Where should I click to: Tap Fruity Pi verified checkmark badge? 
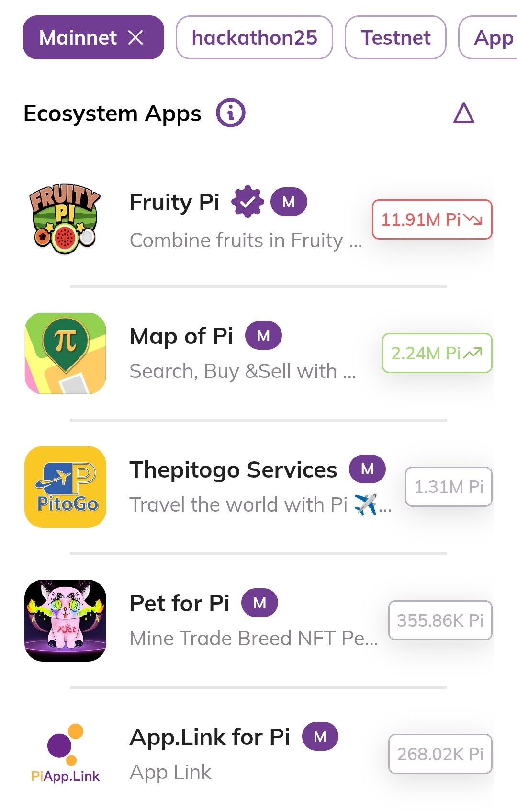click(247, 202)
